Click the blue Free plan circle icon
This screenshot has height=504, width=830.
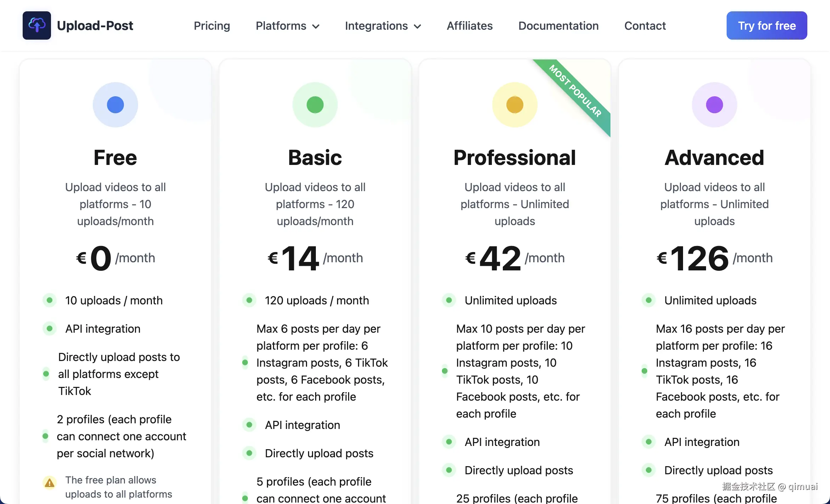(x=115, y=105)
